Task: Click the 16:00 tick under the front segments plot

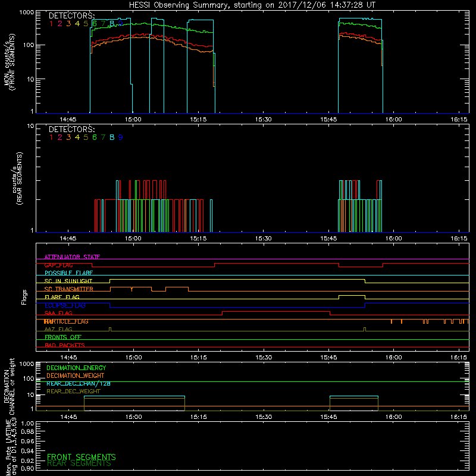Action: [x=394, y=120]
